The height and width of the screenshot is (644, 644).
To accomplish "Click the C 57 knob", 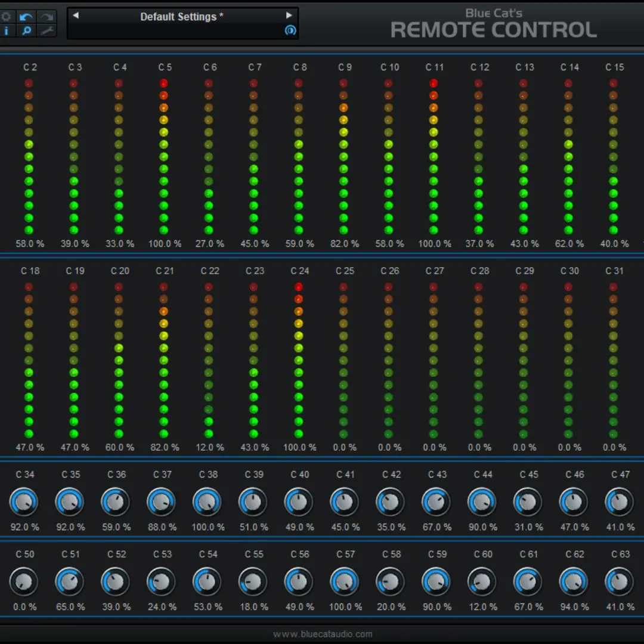I will pos(345,581).
